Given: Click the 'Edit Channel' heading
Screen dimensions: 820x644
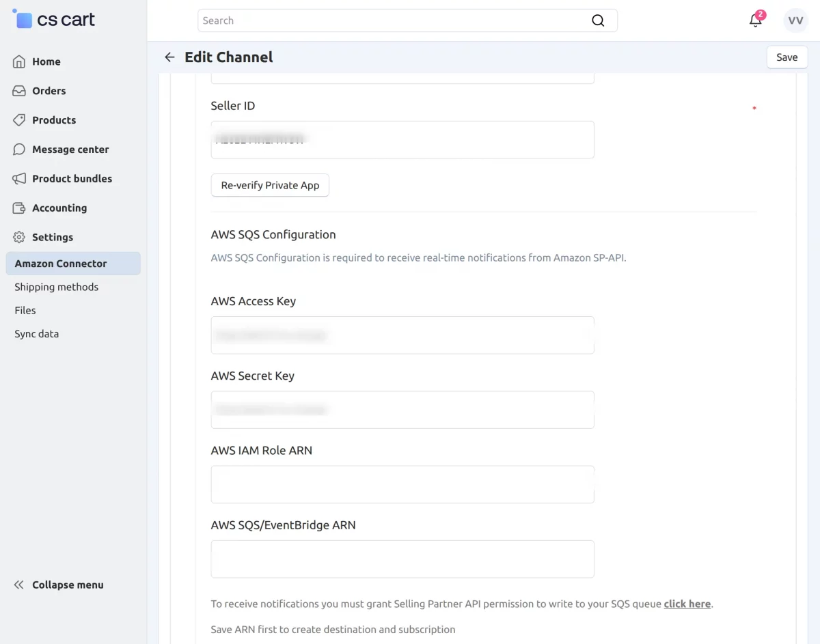Looking at the screenshot, I should coord(229,57).
